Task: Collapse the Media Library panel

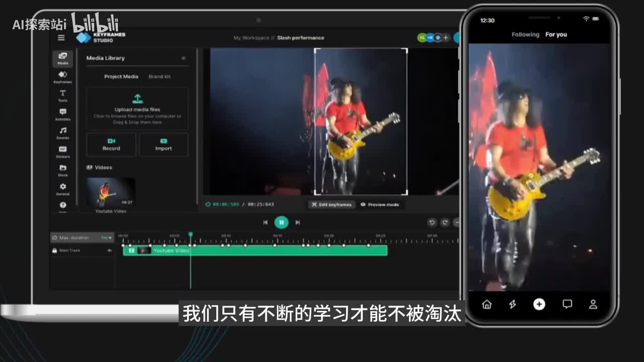Action: coord(183,58)
